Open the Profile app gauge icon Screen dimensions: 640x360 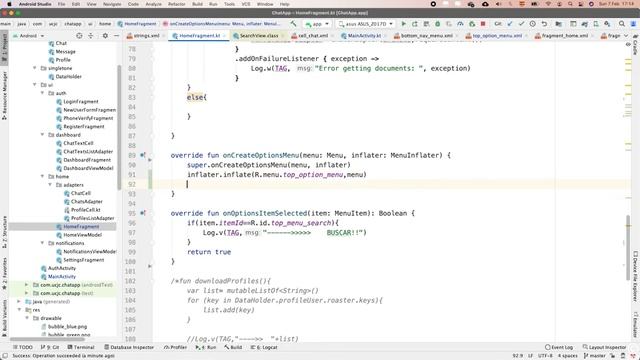point(460,24)
